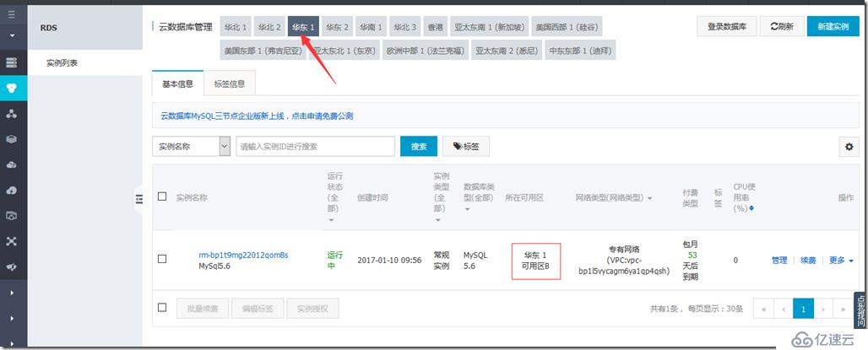Click the 登录数据库 button
Viewport: 868px width, 350px height.
[727, 26]
